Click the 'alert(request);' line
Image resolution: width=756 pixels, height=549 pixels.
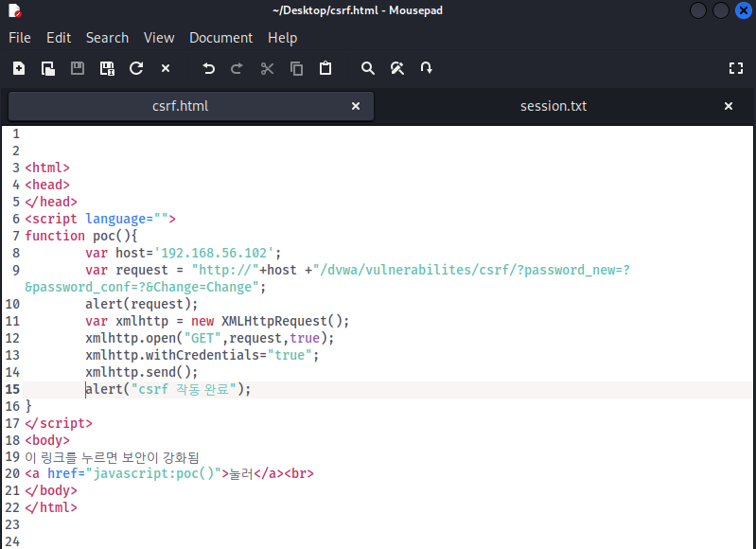(142, 305)
